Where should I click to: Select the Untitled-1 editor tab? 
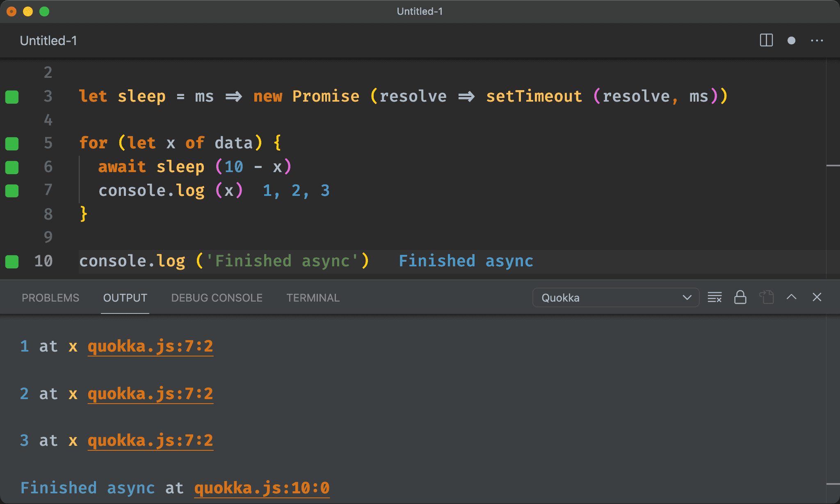48,41
